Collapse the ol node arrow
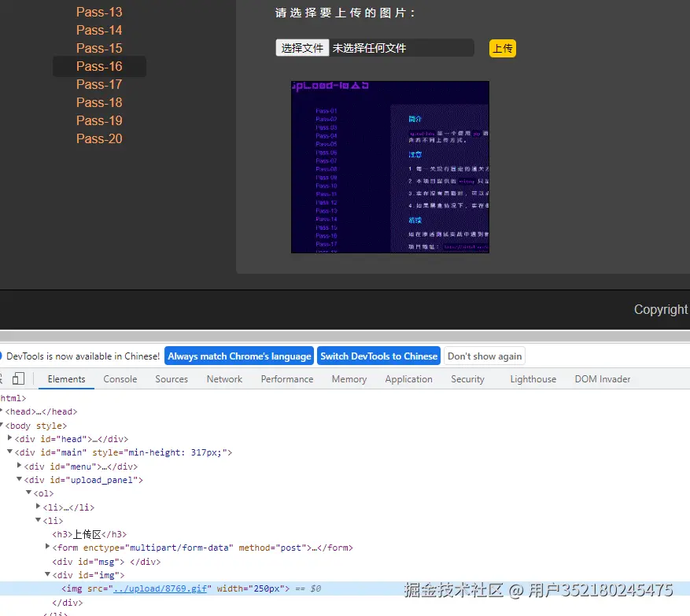 tap(28, 492)
